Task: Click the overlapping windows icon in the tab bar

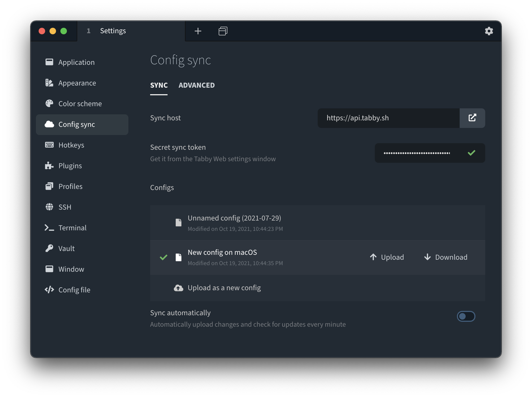Action: [x=223, y=31]
